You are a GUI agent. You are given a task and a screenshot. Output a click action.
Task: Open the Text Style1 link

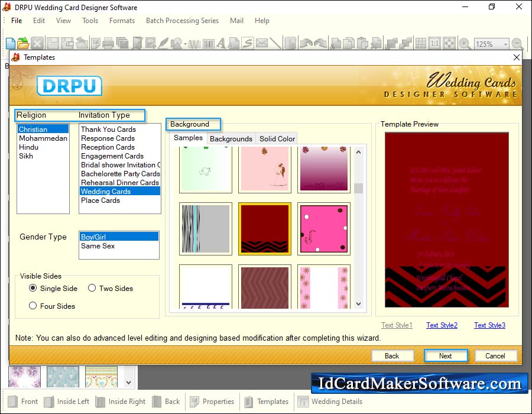[397, 325]
